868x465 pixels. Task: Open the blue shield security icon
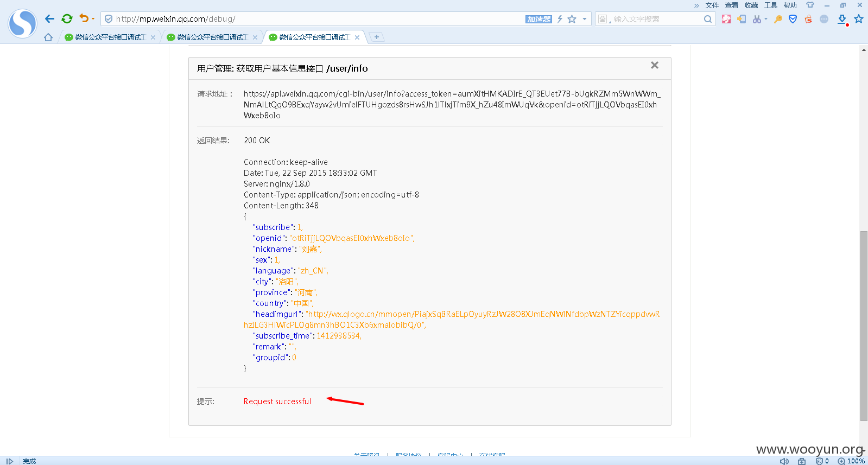[x=793, y=19]
